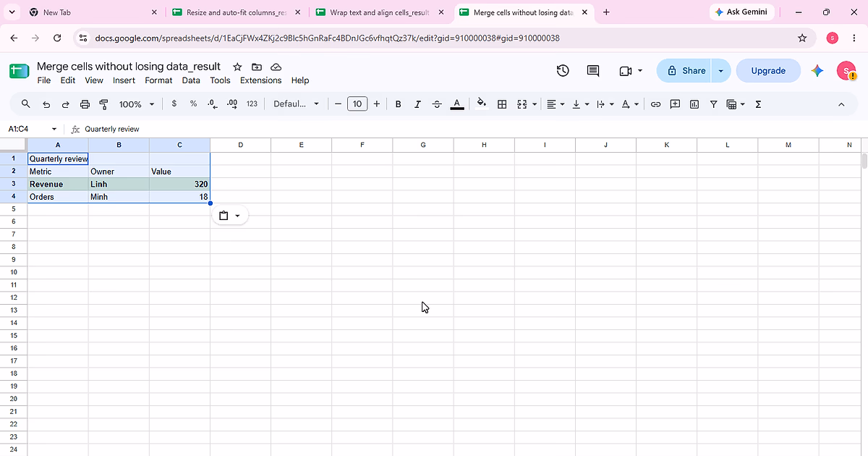Open the text rotation dropdown

630,104
